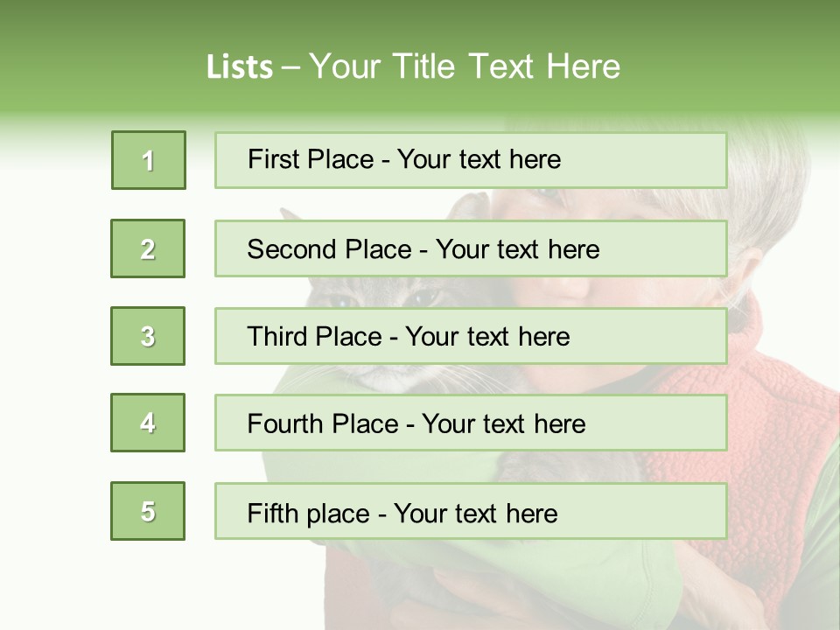Select the number 2 green square
Viewport: 840px width, 630px height.
[148, 248]
